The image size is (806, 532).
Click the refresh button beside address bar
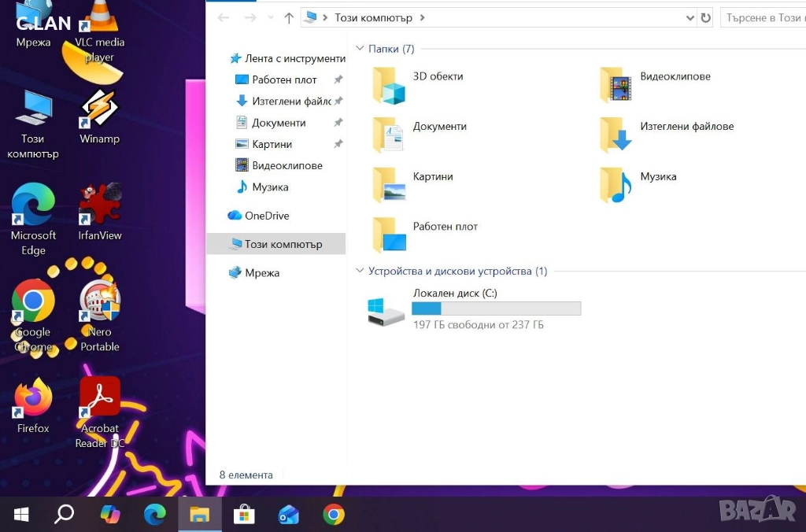click(x=705, y=17)
